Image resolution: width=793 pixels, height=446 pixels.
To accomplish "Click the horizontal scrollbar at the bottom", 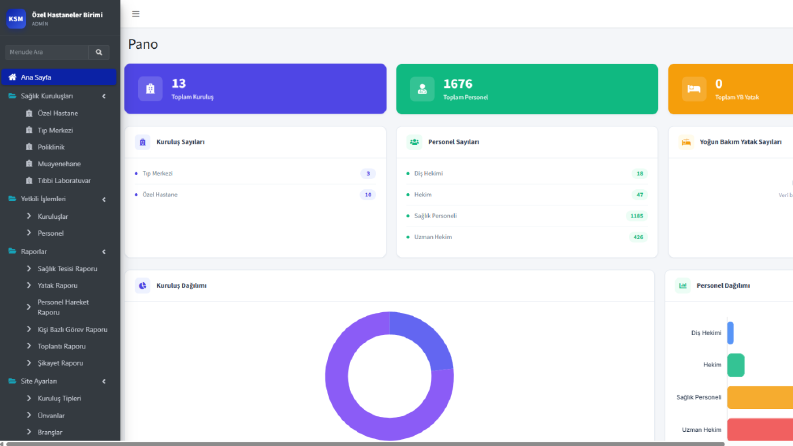I will click(x=365, y=444).
